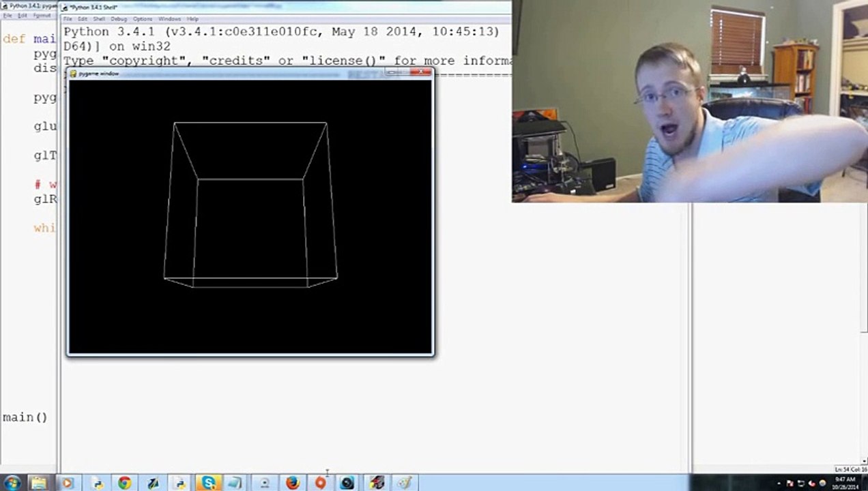This screenshot has width=868, height=491.
Task: Open the Shell menu in Python Shell
Action: tap(99, 19)
